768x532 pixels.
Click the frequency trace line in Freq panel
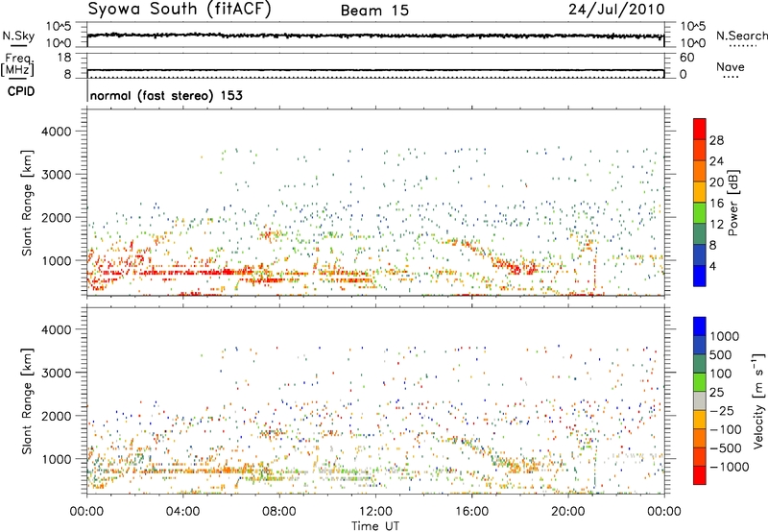[x=375, y=70]
